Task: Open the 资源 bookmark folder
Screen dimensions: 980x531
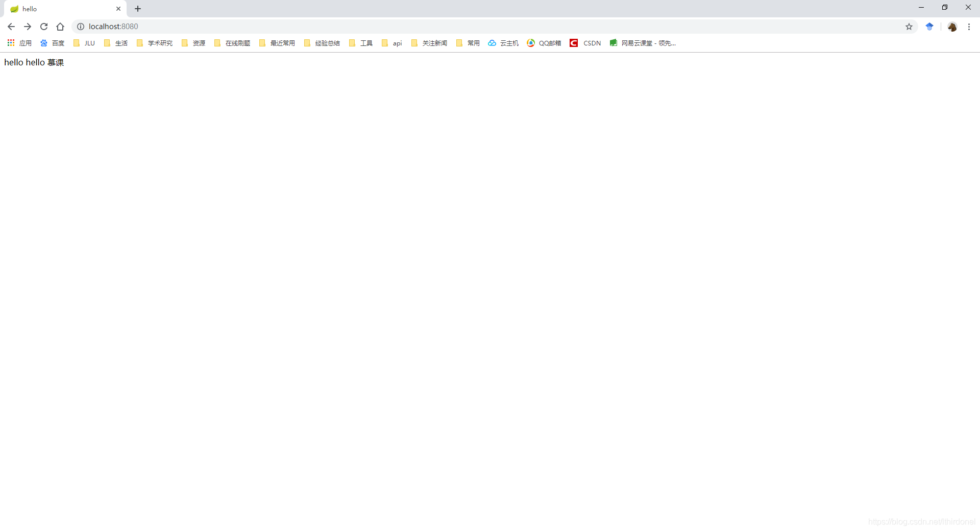Action: (193, 43)
